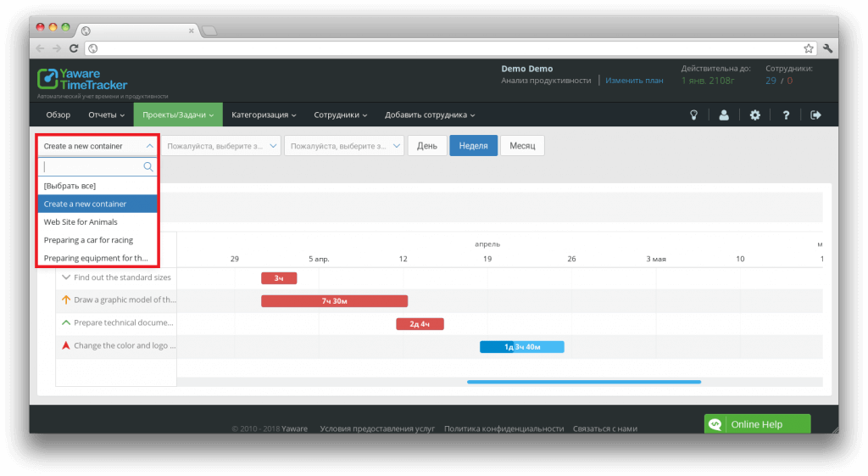Expand the Добавить сотрудника menu
Viewport: 868px width, 476px height.
(430, 115)
